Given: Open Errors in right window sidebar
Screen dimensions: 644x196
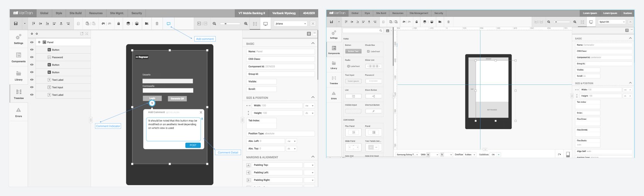Looking at the screenshot, I should 334,95.
